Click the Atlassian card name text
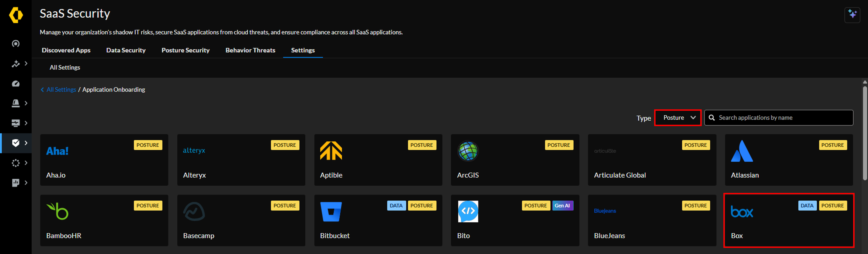Screen dimensions: 868x254 (745, 175)
